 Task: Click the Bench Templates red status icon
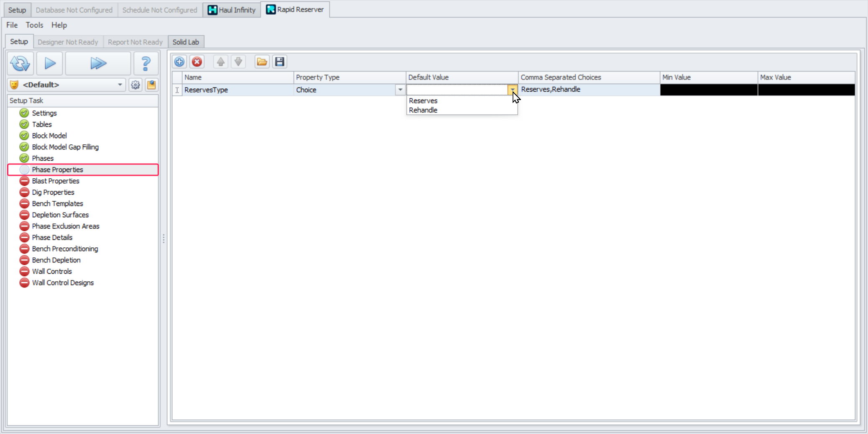25,203
